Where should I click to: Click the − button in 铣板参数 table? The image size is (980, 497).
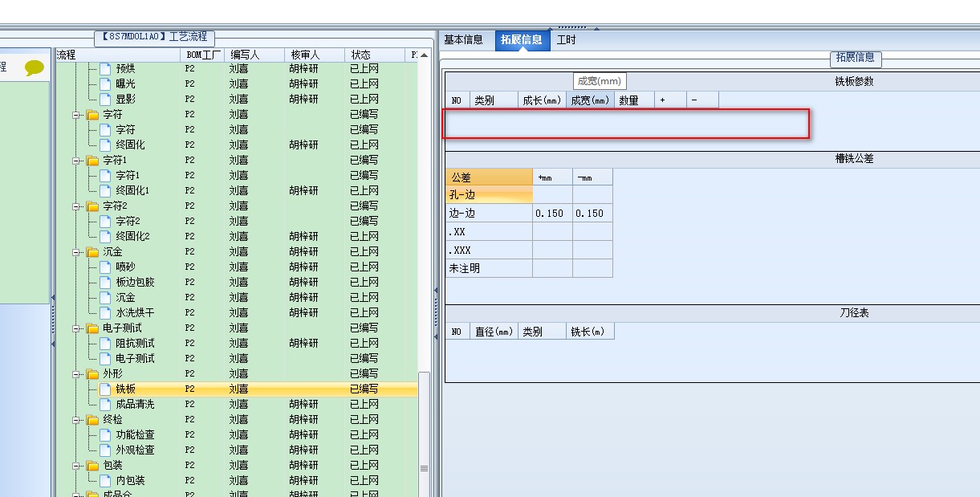pos(702,100)
